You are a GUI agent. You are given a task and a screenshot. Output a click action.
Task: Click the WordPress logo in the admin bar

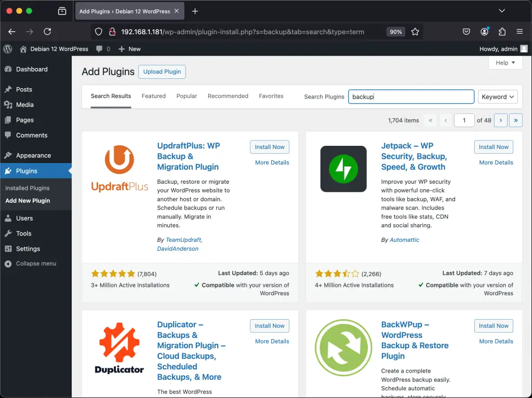point(7,49)
